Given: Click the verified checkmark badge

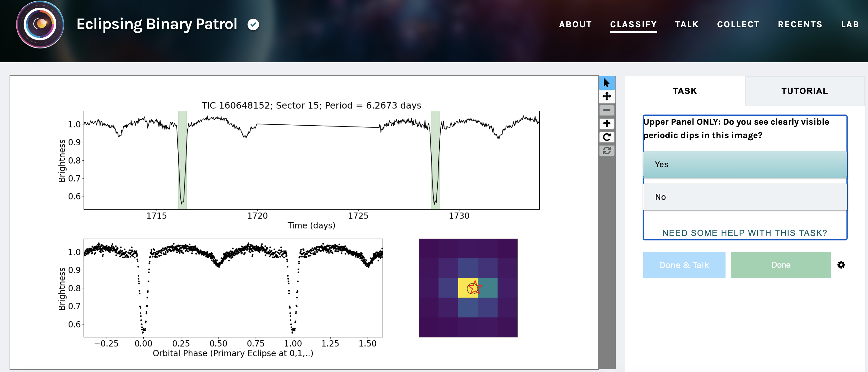Looking at the screenshot, I should pos(253,24).
